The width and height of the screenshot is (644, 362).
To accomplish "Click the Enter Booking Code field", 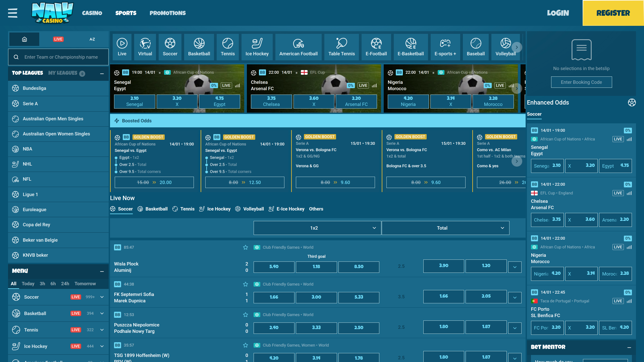I will (581, 82).
